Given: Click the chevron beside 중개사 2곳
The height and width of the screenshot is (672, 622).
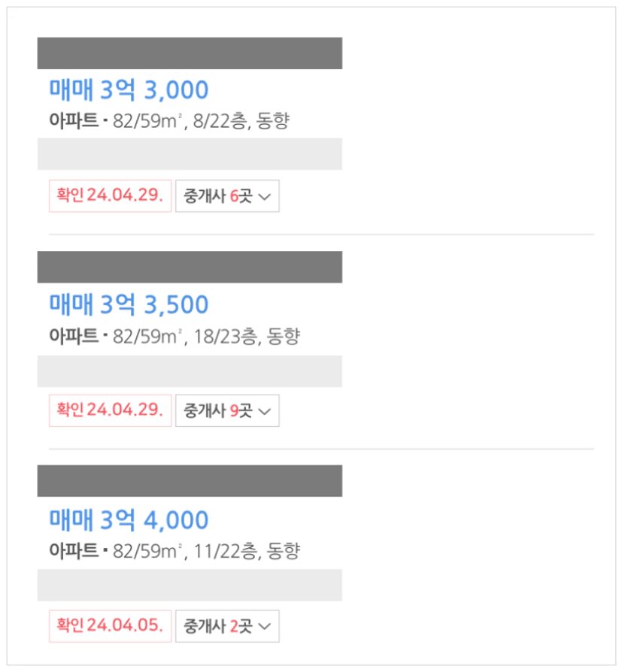Looking at the screenshot, I should pyautogui.click(x=265, y=627).
